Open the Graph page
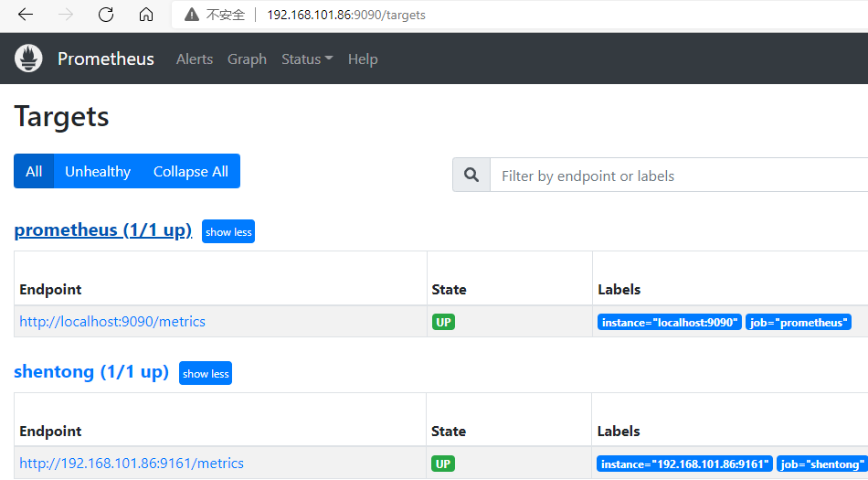 tap(247, 59)
